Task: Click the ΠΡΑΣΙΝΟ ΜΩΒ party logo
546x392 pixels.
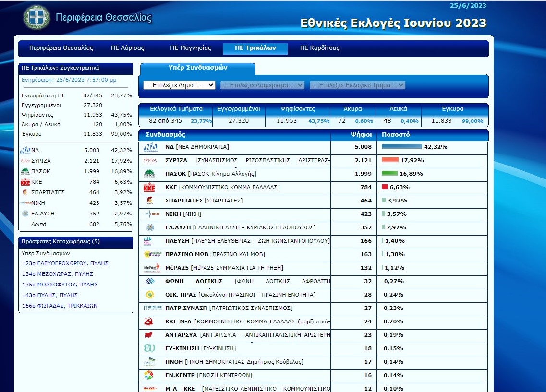Action: [153, 254]
